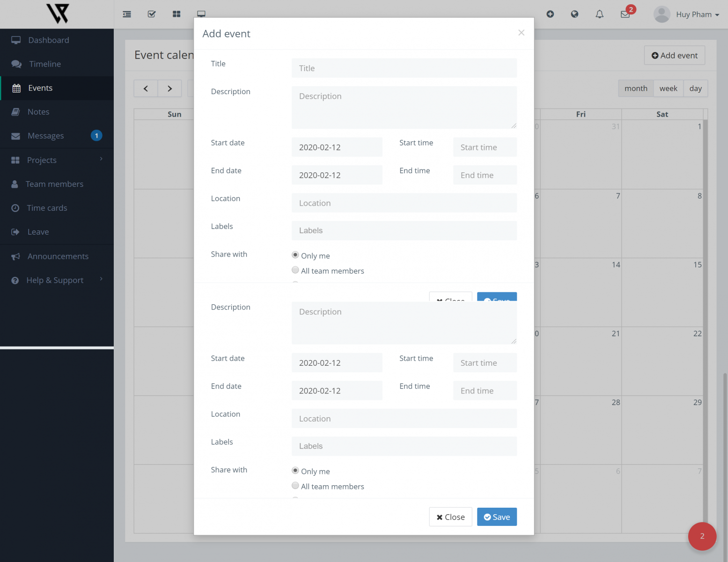Screen dimensions: 728x562
Task: Open the red chat bubble showing 2
Action: coord(702,536)
